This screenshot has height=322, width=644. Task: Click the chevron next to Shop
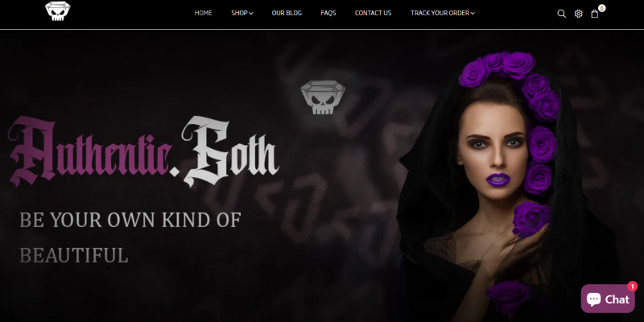coord(251,14)
